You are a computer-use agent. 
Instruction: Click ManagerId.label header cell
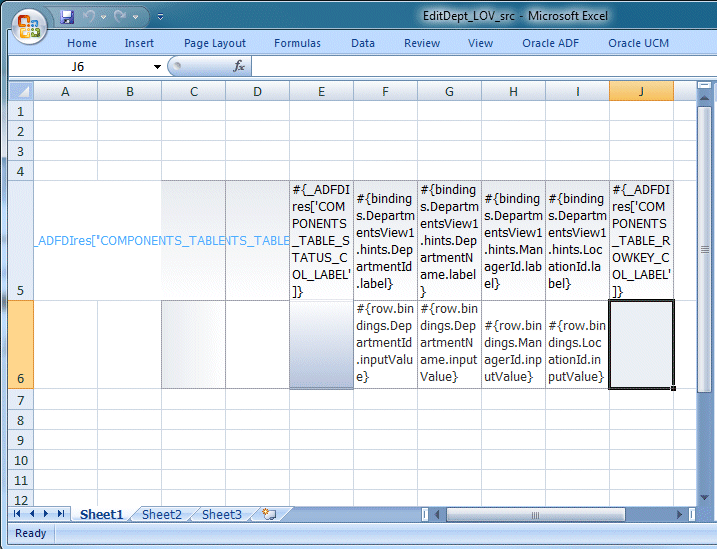tap(514, 240)
